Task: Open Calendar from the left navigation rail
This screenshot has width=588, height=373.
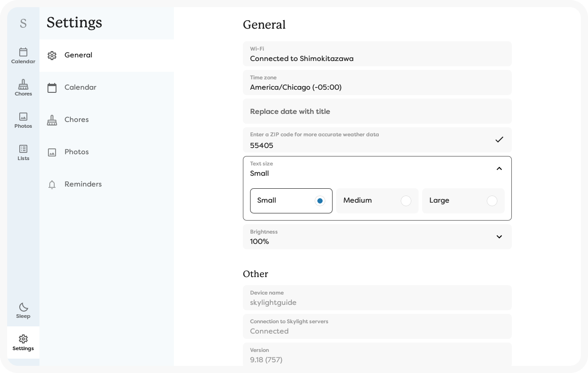Action: (x=23, y=56)
